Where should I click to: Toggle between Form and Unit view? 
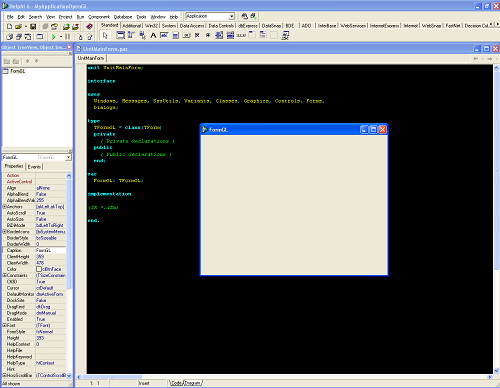pyautogui.click(x=28, y=36)
